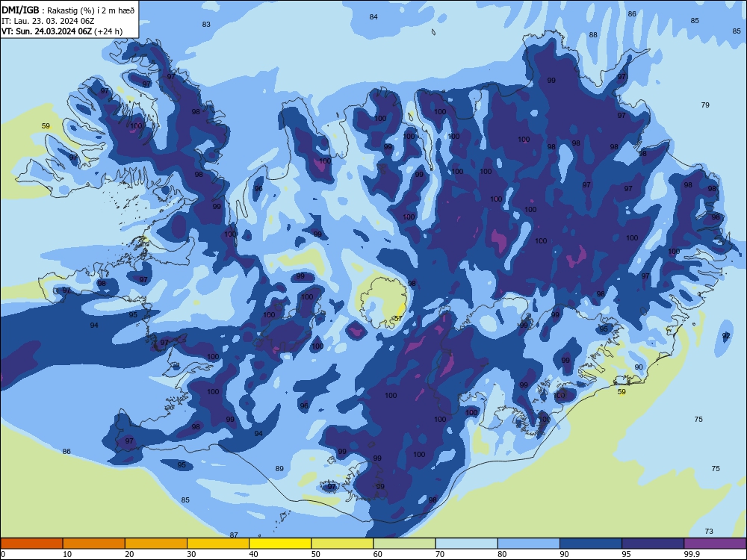Click the purple above-99.9 legend swatch
This screenshot has height=560, width=747.
715,544
